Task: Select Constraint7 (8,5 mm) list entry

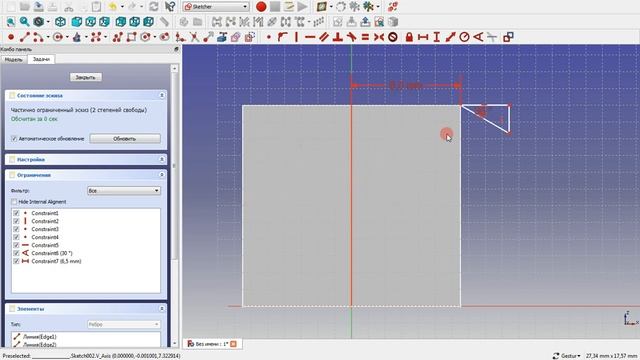Action: point(56,261)
